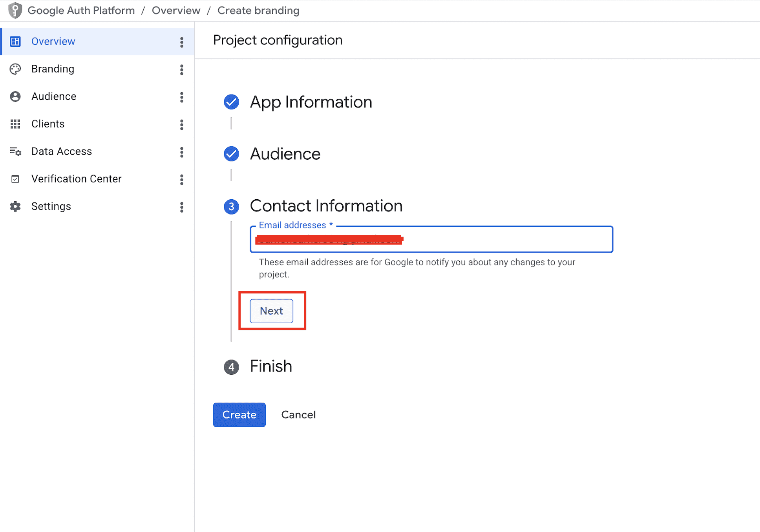The image size is (760, 532).
Task: Click the Email addresses input field
Action: coord(431,239)
